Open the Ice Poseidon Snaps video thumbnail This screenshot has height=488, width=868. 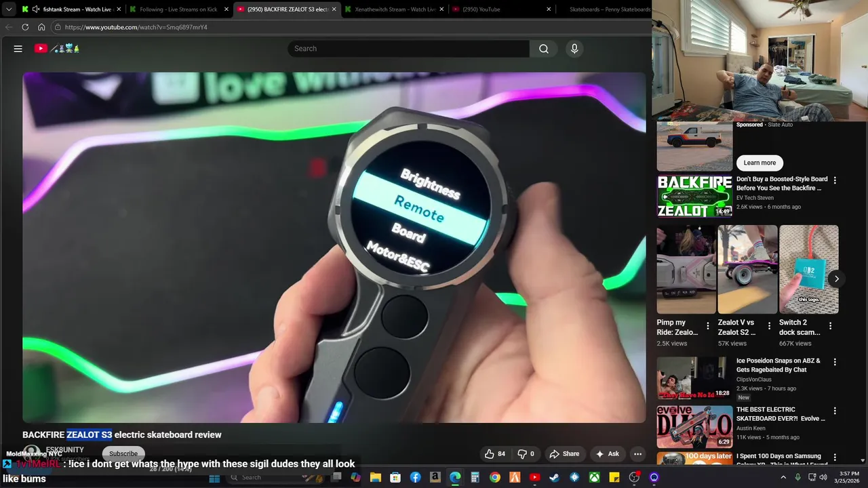coord(694,378)
